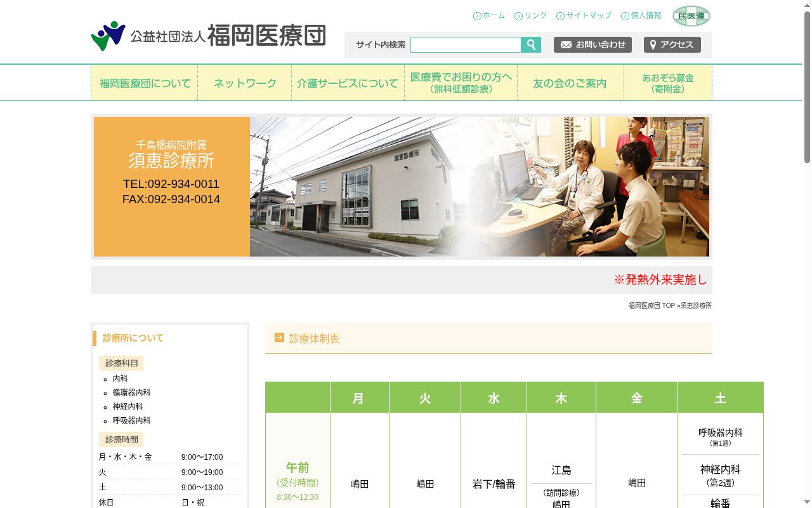Click the arrow icon beside 診療体制表
This screenshot has width=812, height=508.
pyautogui.click(x=279, y=338)
